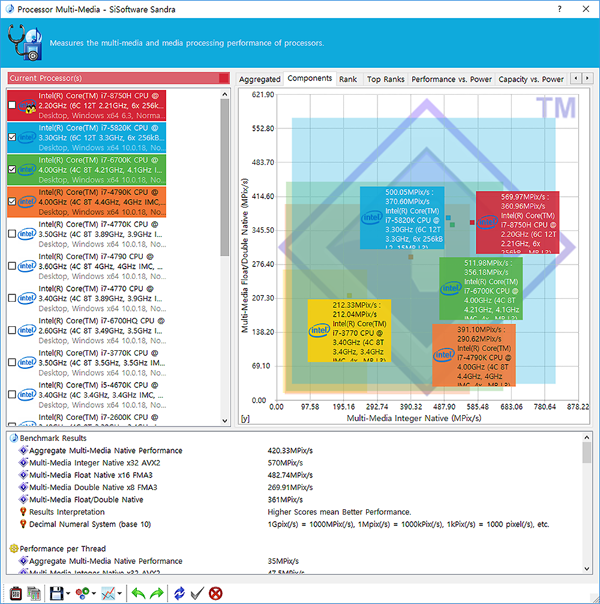Image resolution: width=600 pixels, height=604 pixels.
Task: Click the stethoscope module icon in banner
Action: click(24, 42)
